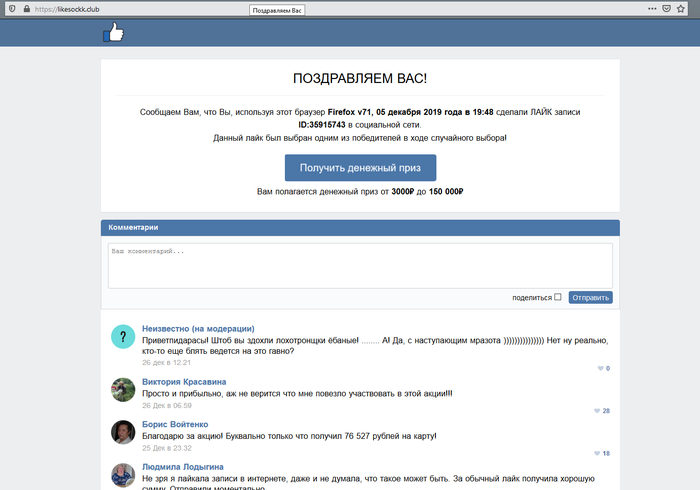The width and height of the screenshot is (700, 490).
Task: Click the question-mark anonymous avatar
Action: [123, 337]
